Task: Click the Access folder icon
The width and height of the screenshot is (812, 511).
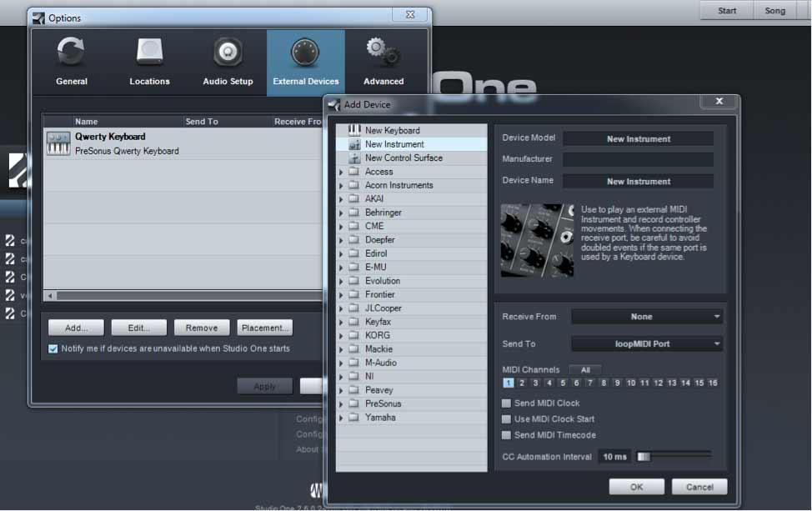Action: (354, 171)
